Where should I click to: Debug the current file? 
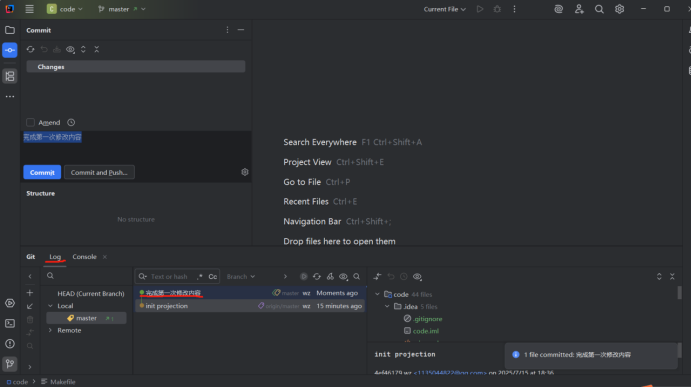pyautogui.click(x=497, y=9)
